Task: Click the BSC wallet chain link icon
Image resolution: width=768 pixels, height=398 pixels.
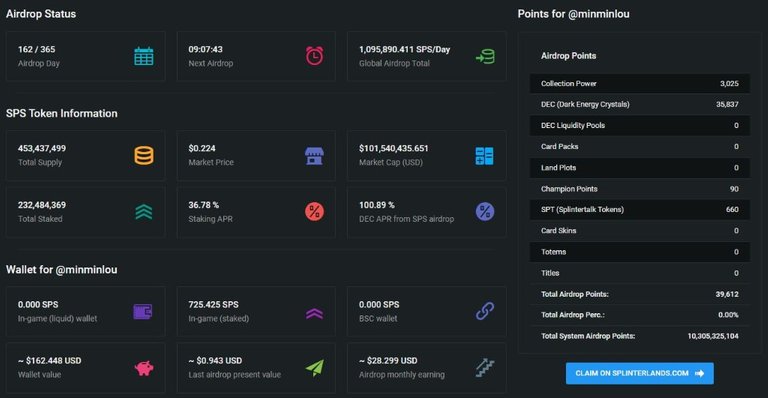Action: tap(485, 311)
